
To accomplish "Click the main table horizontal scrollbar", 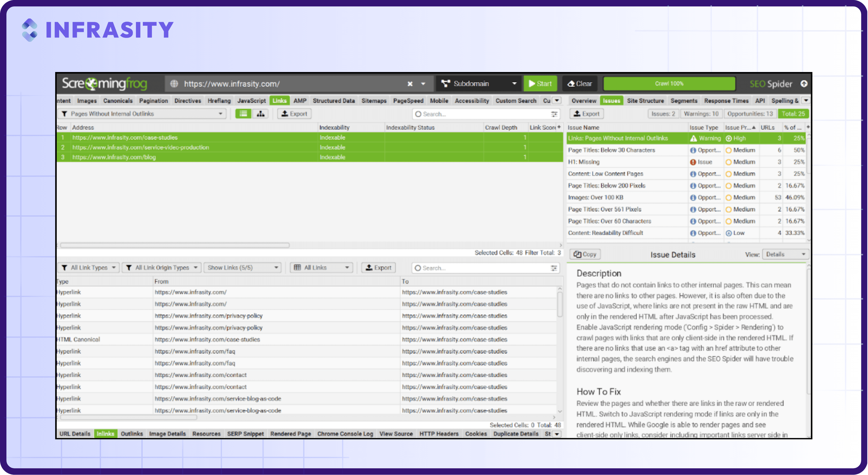I will [175, 245].
